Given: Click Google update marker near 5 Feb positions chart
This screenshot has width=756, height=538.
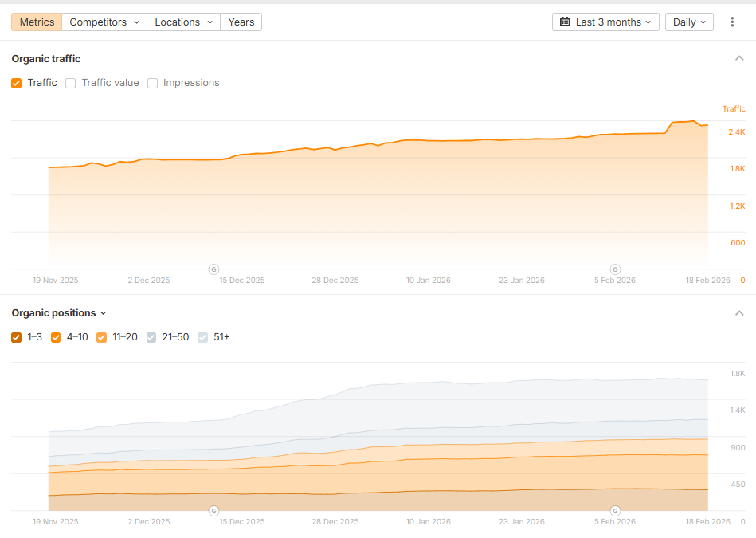Looking at the screenshot, I should 615,511.
